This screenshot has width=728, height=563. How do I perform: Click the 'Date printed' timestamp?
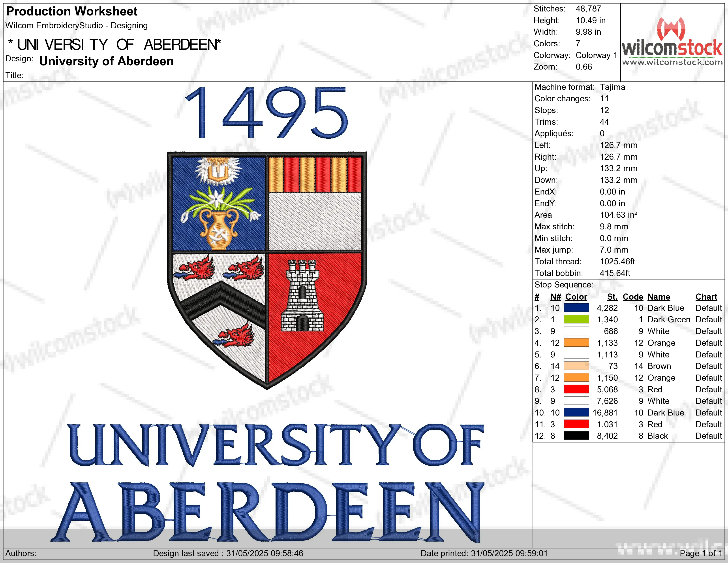tap(484, 553)
